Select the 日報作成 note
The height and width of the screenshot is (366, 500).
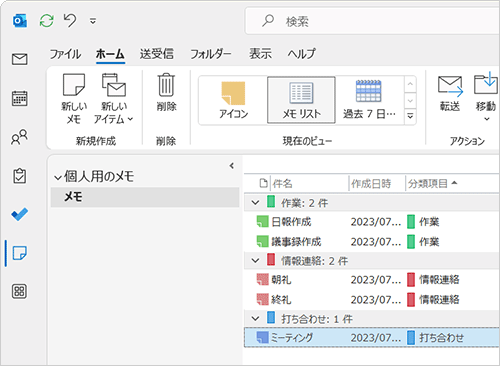tap(372, 222)
